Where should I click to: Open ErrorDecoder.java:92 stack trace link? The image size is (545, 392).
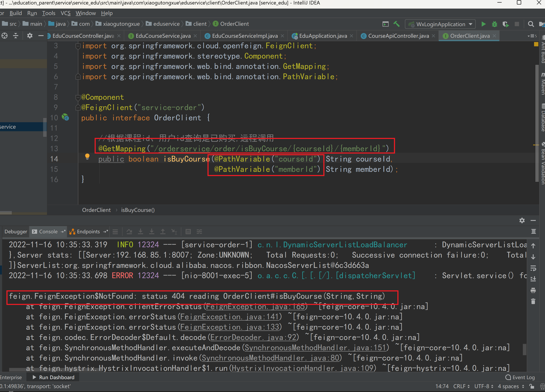(253, 337)
